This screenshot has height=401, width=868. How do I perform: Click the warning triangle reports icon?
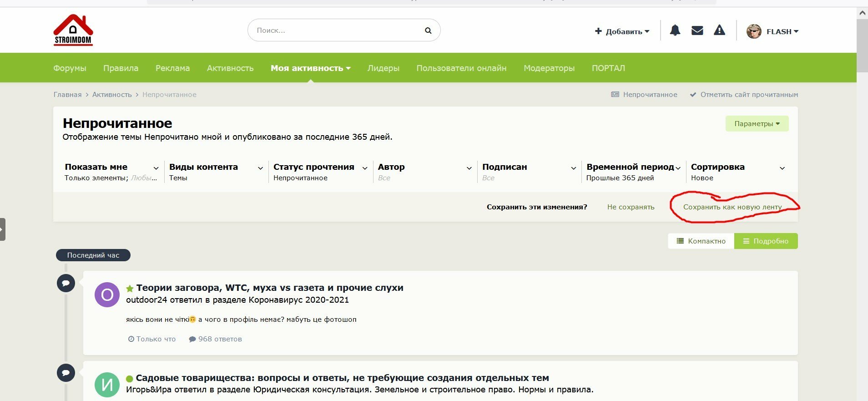pos(719,30)
